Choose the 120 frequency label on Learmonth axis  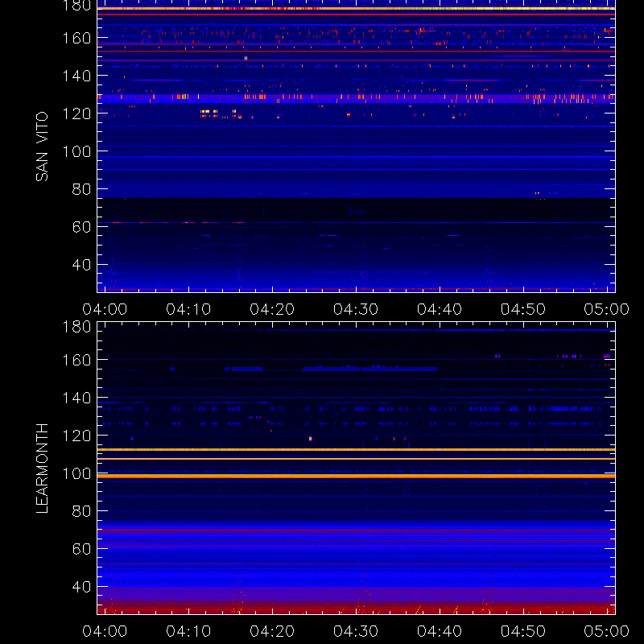point(76,436)
